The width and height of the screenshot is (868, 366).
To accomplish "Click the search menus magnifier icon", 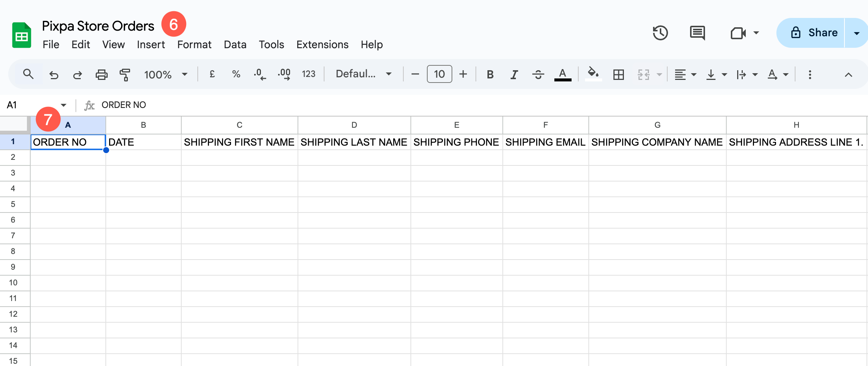I will point(28,74).
